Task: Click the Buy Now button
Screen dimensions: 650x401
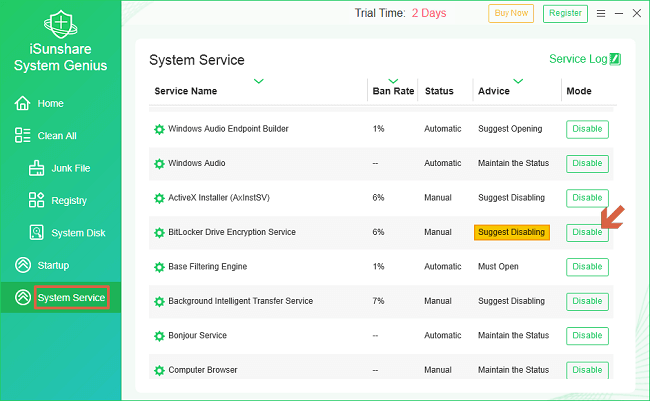Action: [511, 13]
